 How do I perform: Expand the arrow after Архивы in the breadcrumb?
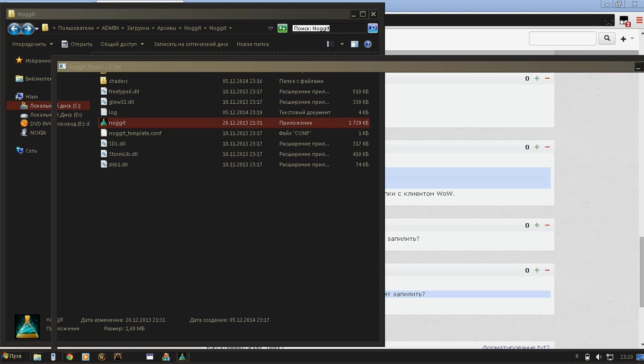(x=180, y=28)
